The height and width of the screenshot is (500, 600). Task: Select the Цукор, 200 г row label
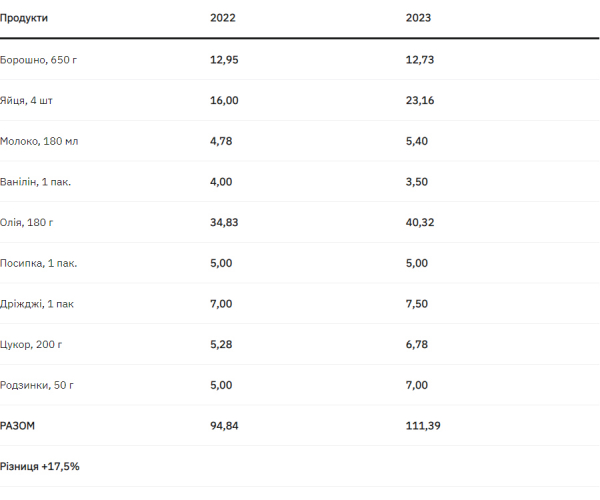coord(32,345)
